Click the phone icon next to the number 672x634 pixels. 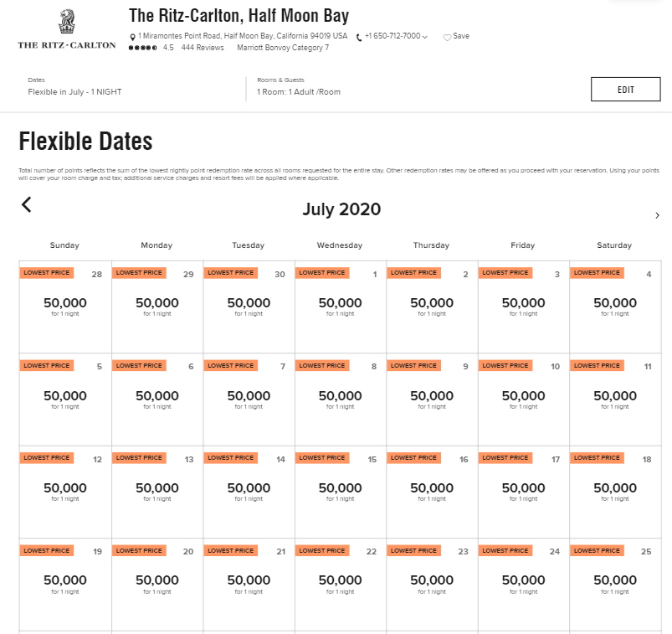tap(357, 36)
